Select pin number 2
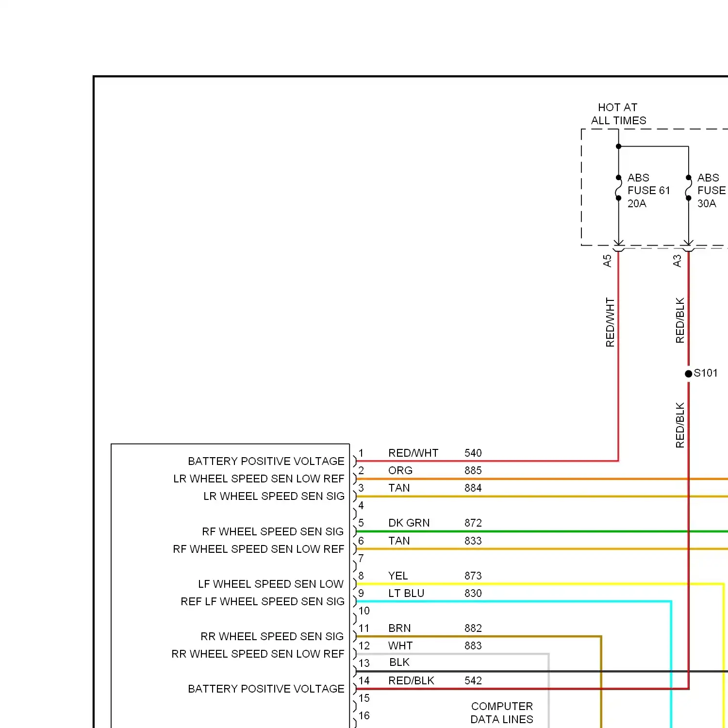 pos(361,470)
